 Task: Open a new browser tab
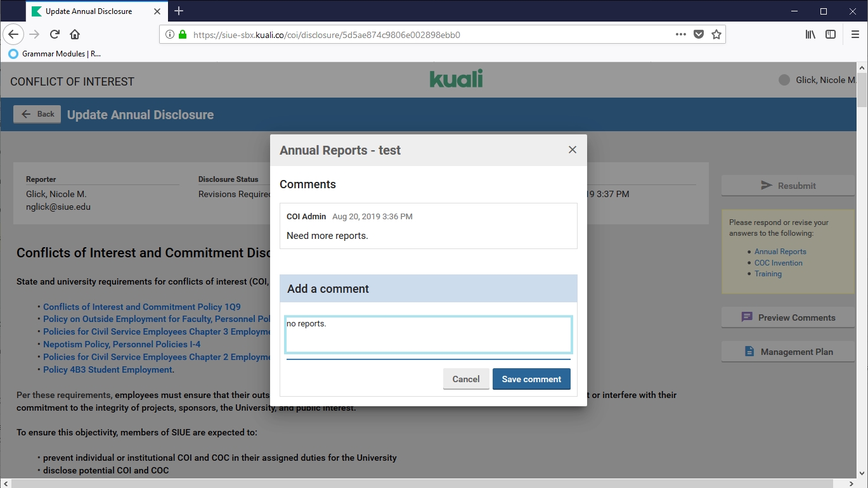(x=179, y=11)
